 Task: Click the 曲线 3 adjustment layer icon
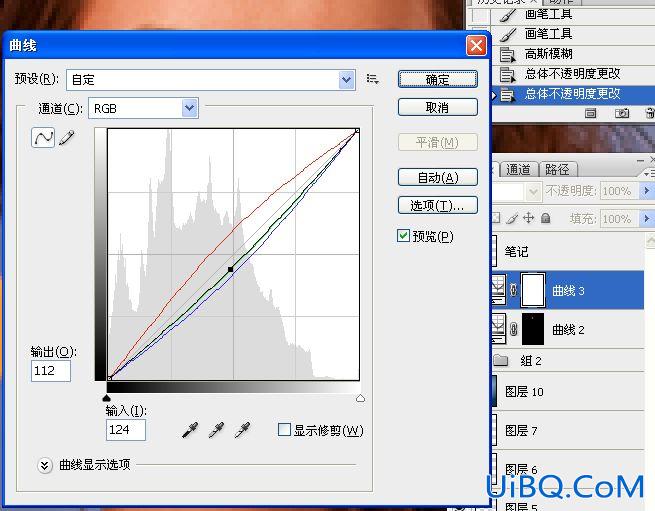click(x=498, y=289)
